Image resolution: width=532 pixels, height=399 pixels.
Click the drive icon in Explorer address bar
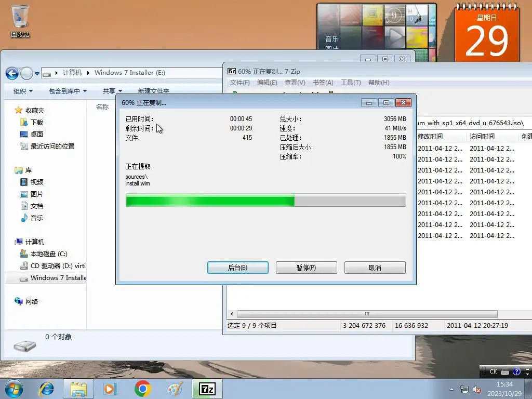click(47, 73)
